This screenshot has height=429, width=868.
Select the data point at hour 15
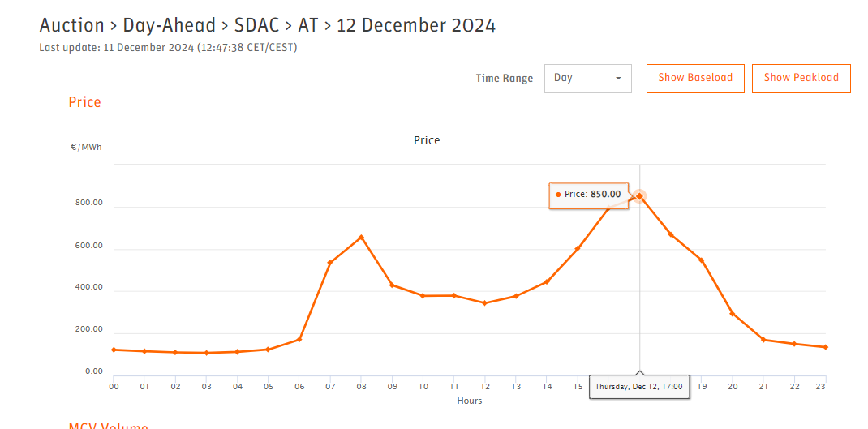578,248
